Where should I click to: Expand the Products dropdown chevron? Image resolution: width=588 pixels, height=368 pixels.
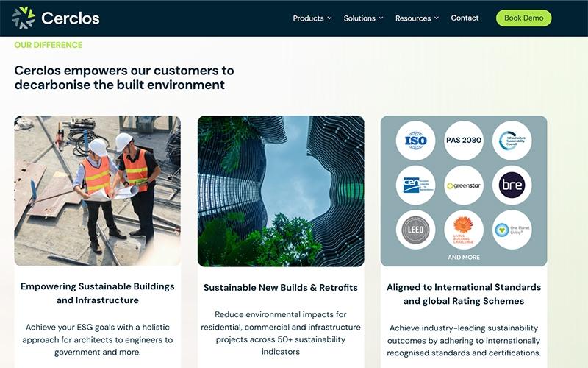329,18
